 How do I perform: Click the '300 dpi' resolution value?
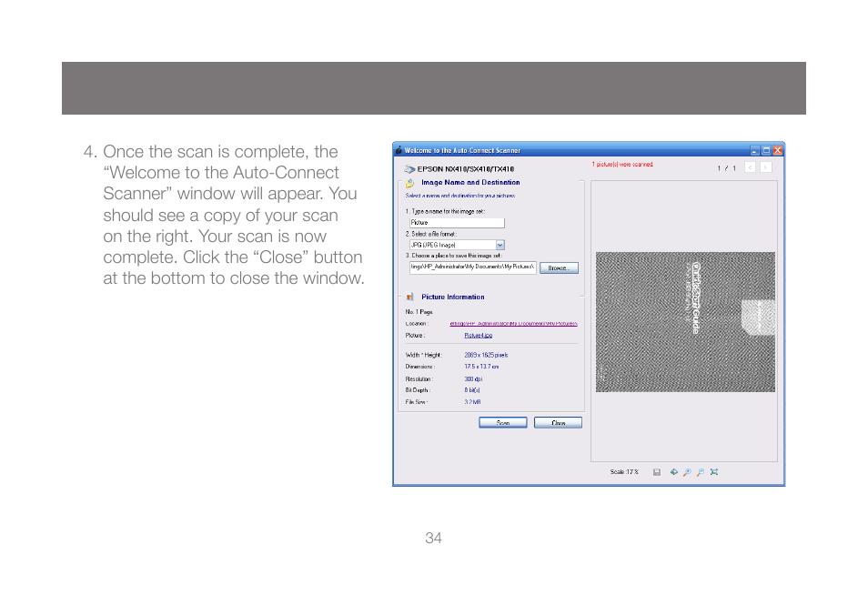click(473, 379)
